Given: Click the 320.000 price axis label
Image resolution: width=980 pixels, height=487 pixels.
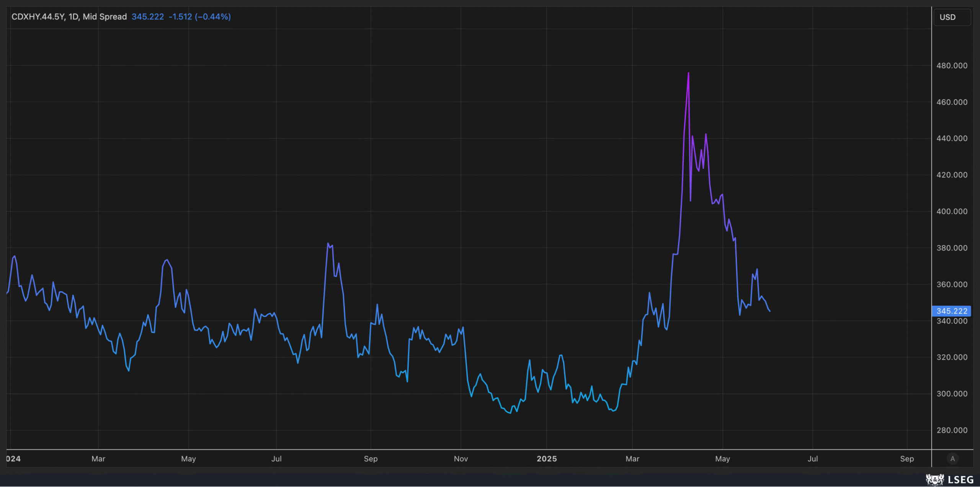Looking at the screenshot, I should [x=952, y=357].
